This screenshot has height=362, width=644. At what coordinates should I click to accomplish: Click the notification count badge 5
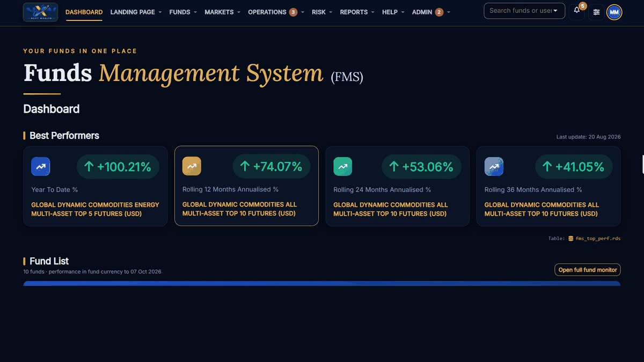click(x=583, y=6)
